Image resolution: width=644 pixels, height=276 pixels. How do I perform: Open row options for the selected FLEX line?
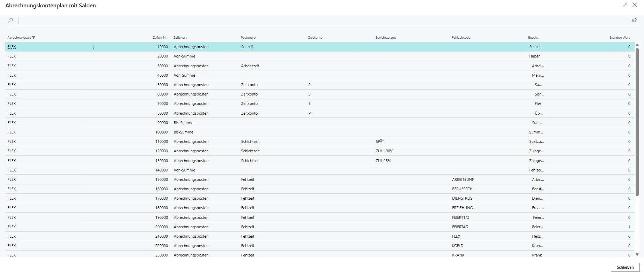pyautogui.click(x=94, y=47)
